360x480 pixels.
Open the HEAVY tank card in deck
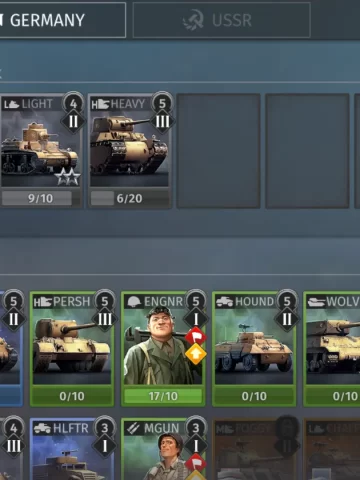tap(129, 151)
